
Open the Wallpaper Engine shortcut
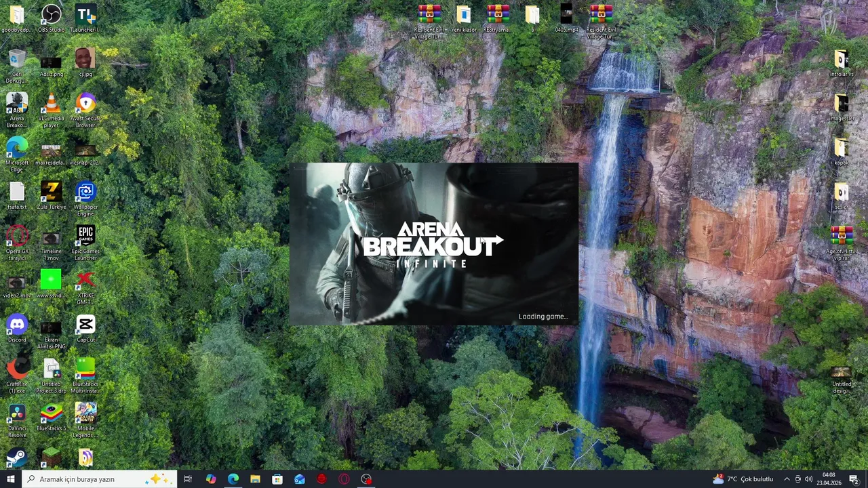(x=85, y=199)
